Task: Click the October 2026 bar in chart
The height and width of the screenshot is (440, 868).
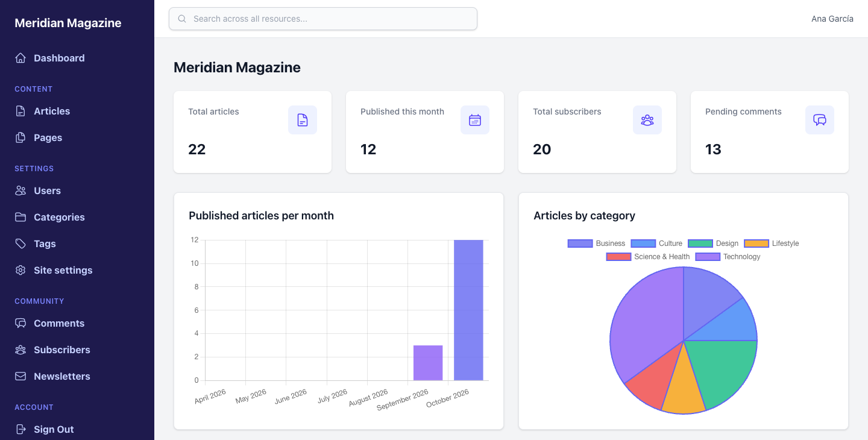Action: (x=468, y=310)
